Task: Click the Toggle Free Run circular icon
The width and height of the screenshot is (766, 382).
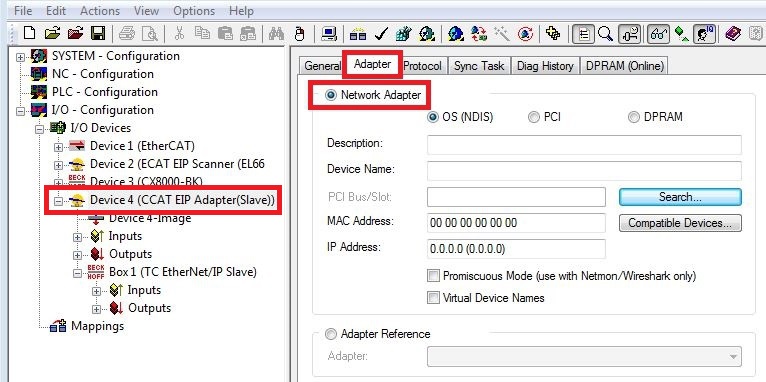Action: (525, 33)
